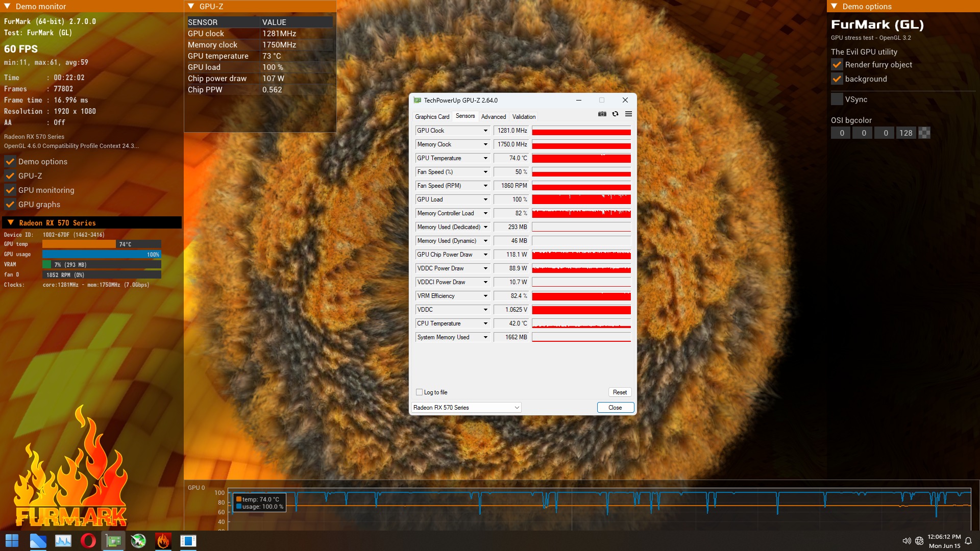Click the Resolution 1920 x 1080 line
The image size is (980, 551).
click(50, 111)
